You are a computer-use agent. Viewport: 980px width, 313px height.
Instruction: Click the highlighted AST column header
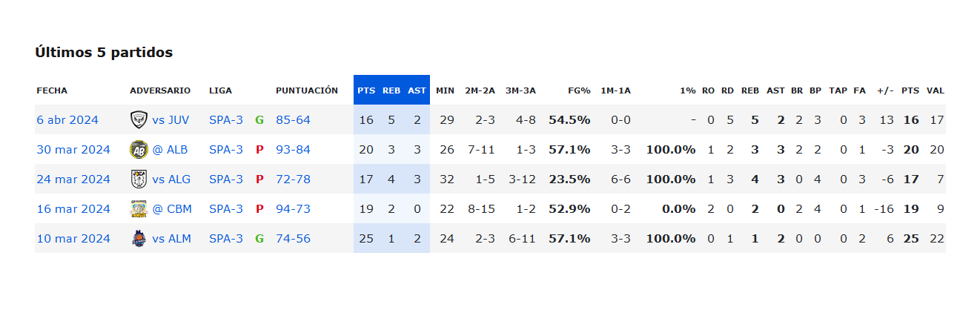pos(417,90)
